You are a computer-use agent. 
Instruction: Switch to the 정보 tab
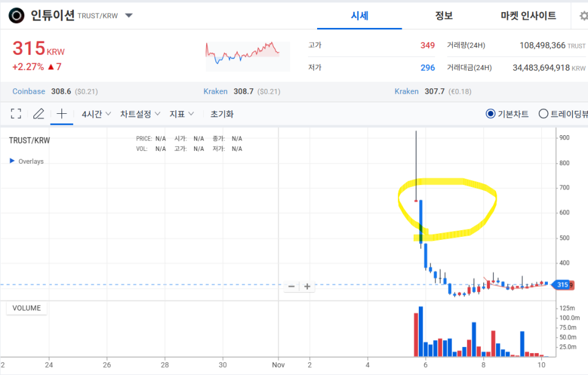[x=444, y=16]
